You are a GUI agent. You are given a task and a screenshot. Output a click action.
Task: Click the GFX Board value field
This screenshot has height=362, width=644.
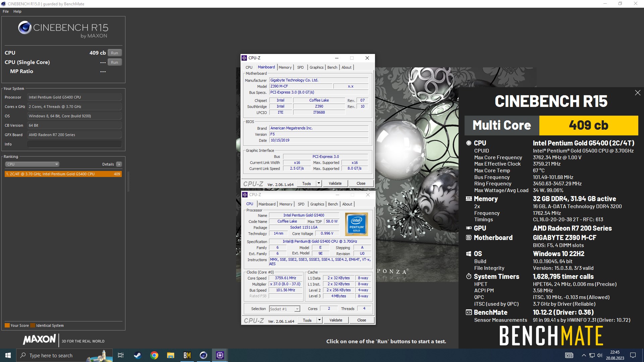point(74,135)
